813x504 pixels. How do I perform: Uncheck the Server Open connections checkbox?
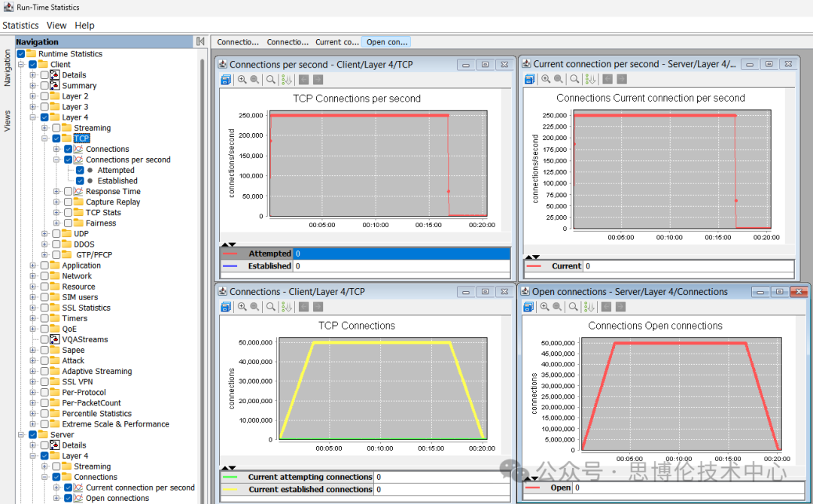coord(68,498)
